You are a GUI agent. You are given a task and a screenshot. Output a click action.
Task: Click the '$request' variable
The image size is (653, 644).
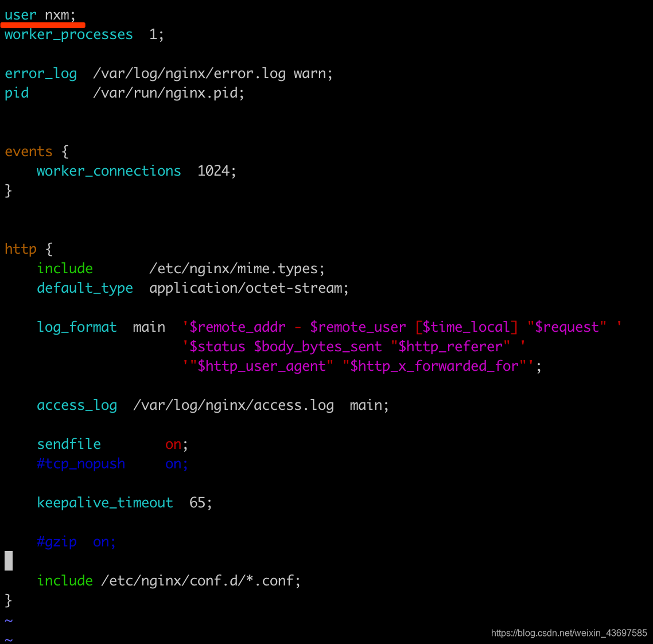(567, 327)
